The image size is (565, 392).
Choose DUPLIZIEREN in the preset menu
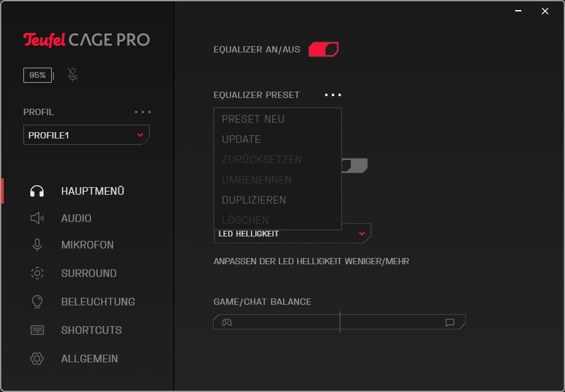coord(253,200)
